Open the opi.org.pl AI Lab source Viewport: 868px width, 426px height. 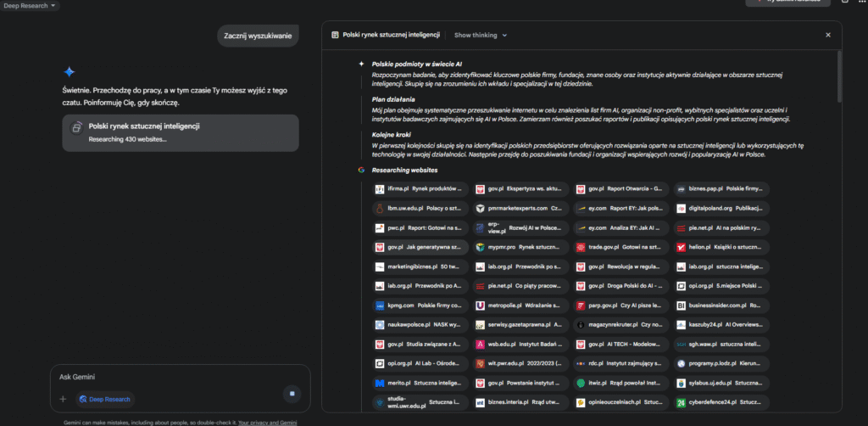[x=420, y=363]
